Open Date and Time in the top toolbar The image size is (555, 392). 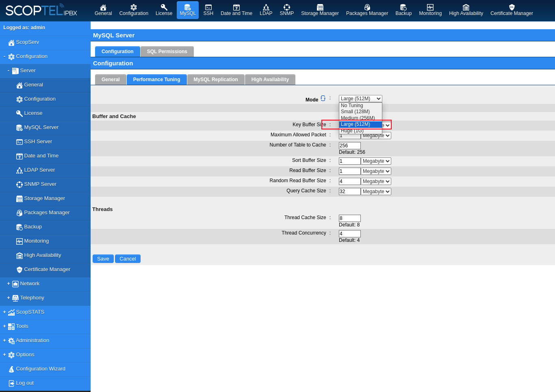point(236,10)
